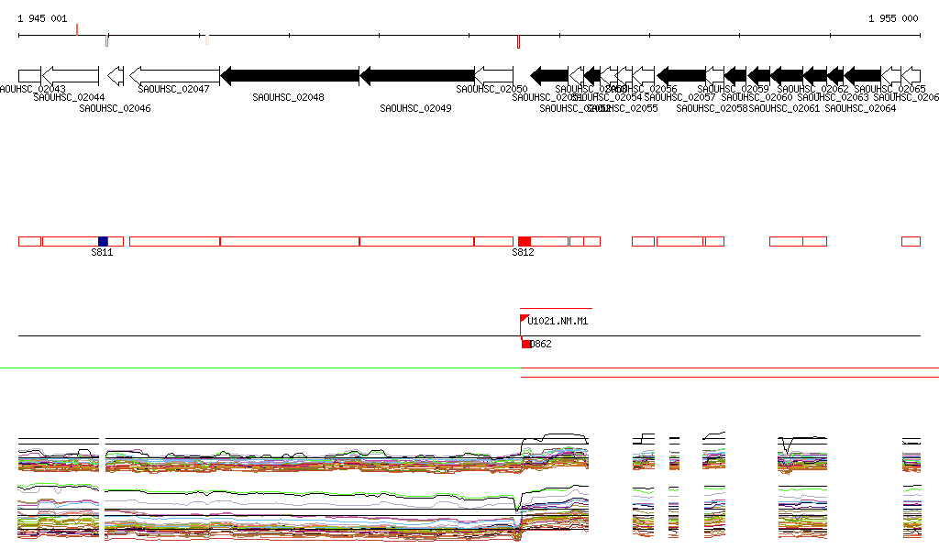This screenshot has height=560, width=939.
Task: Click the red ruler marker above S812
Action: [519, 42]
